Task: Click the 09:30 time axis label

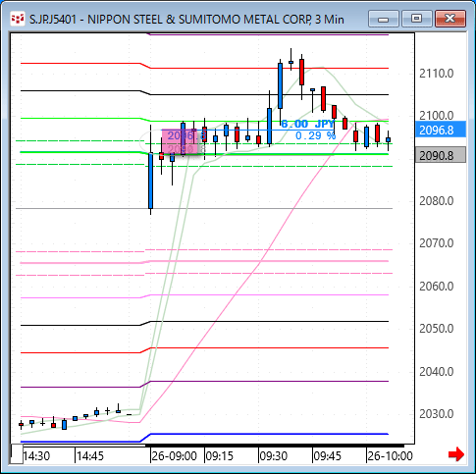Action: click(x=273, y=456)
